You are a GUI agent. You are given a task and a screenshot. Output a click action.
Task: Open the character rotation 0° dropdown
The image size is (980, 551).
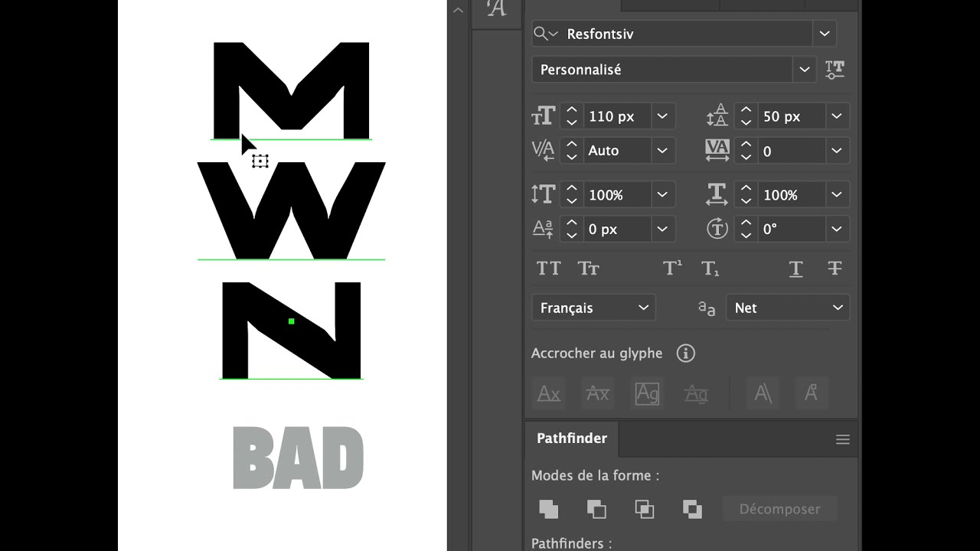[x=837, y=229]
